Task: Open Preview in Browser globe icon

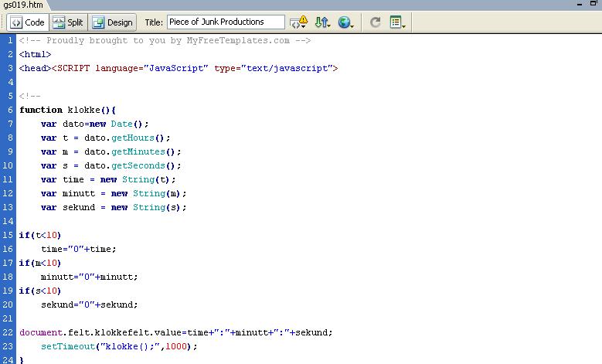Action: (345, 22)
